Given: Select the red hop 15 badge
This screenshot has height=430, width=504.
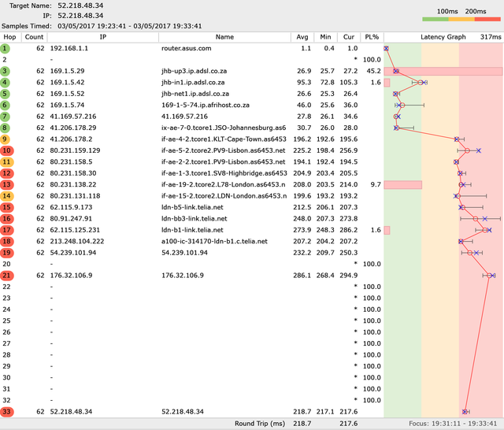Looking at the screenshot, I should pyautogui.click(x=6, y=207).
